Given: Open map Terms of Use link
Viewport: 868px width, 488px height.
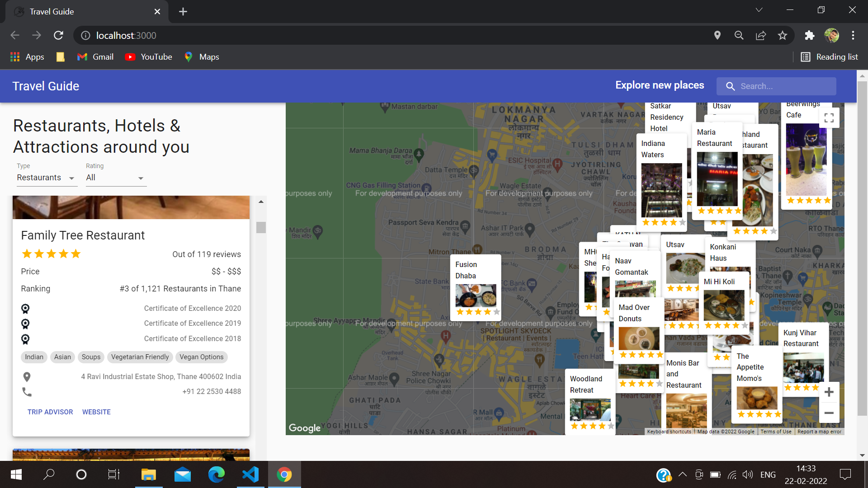Looking at the screenshot, I should [x=776, y=432].
